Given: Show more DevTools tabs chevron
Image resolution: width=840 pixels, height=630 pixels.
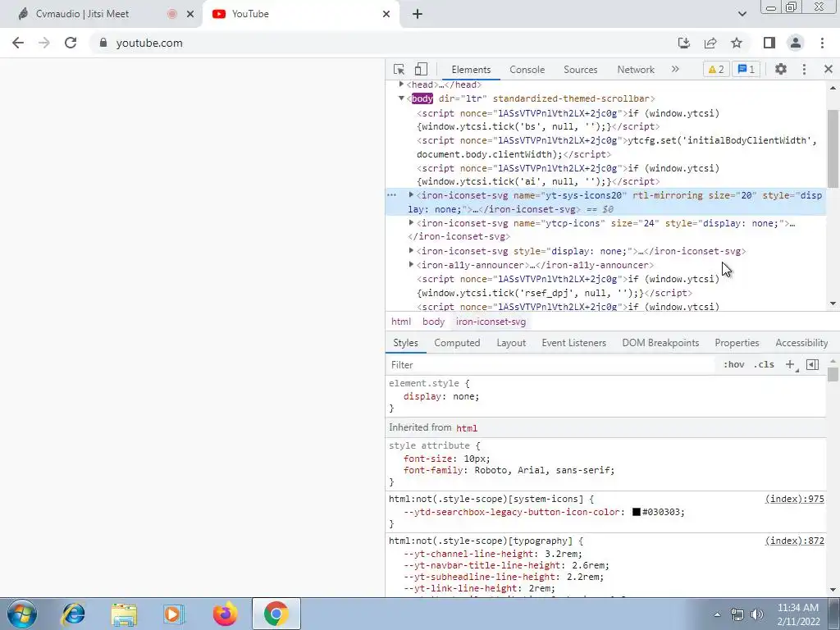Looking at the screenshot, I should pyautogui.click(x=675, y=69).
